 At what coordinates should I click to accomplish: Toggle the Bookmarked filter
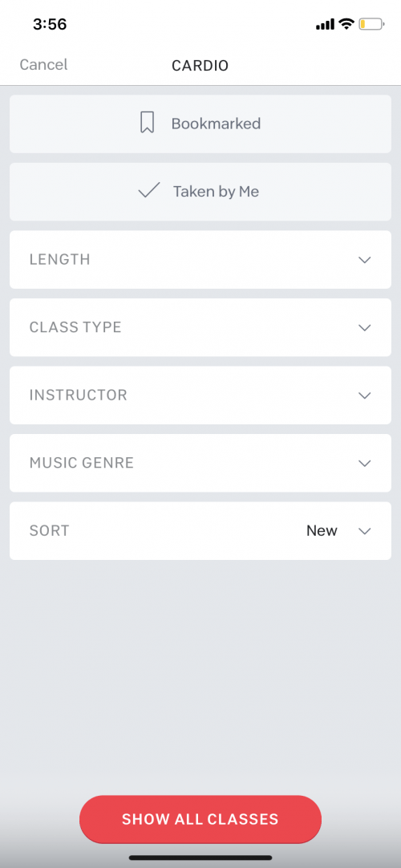click(x=200, y=124)
